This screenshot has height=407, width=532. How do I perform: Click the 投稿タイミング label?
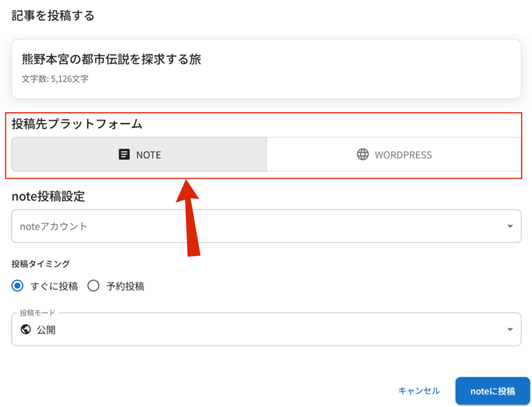point(41,264)
